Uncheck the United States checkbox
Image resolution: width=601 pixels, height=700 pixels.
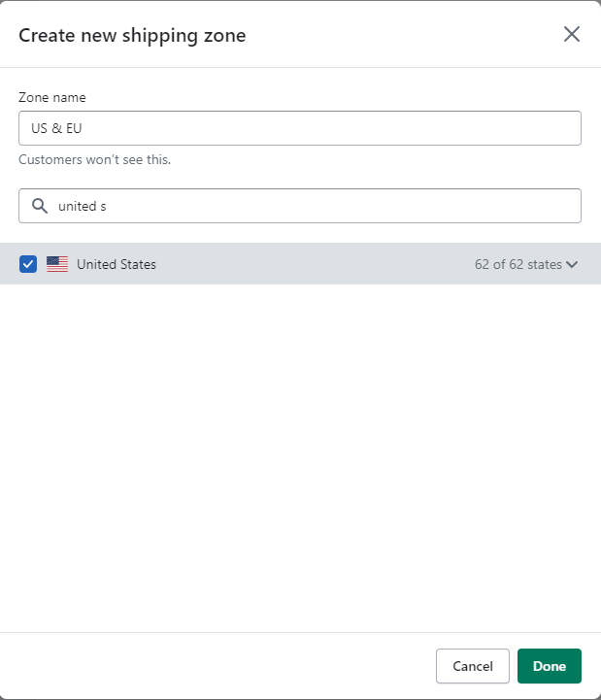28,264
